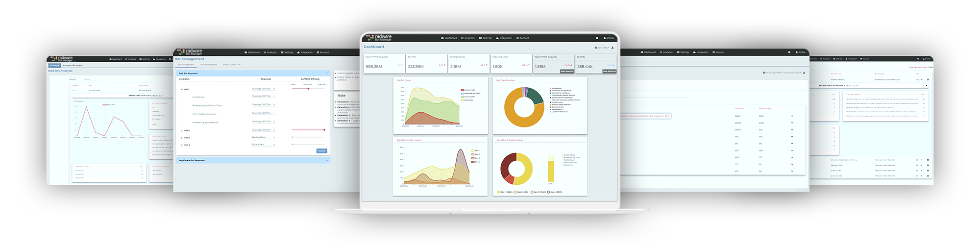Expand the Gen 3 row in Bot Management
The width and height of the screenshot is (980, 247).
point(182,138)
